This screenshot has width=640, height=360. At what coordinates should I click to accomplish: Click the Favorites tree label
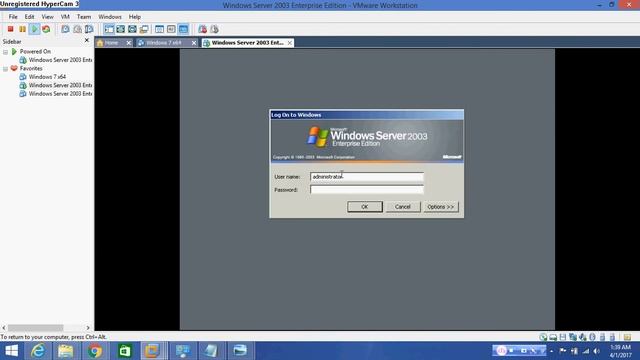31,69
